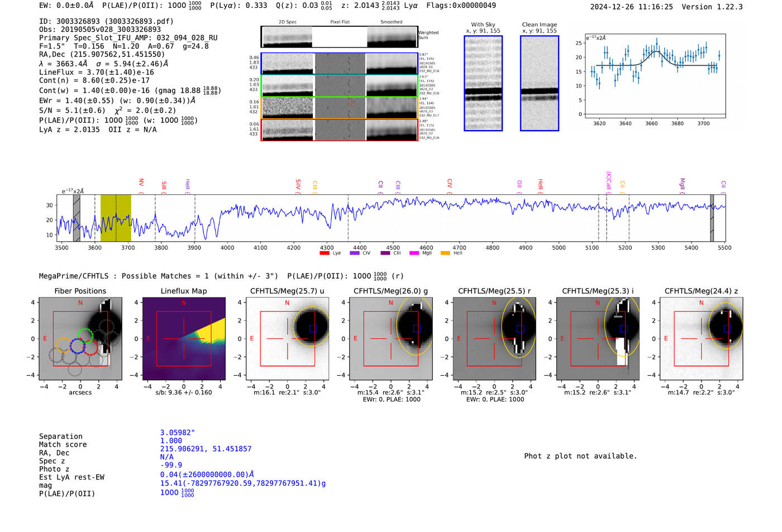
Task: Click the orange fiber circle in Fiber Positions
Action: coord(64,344)
